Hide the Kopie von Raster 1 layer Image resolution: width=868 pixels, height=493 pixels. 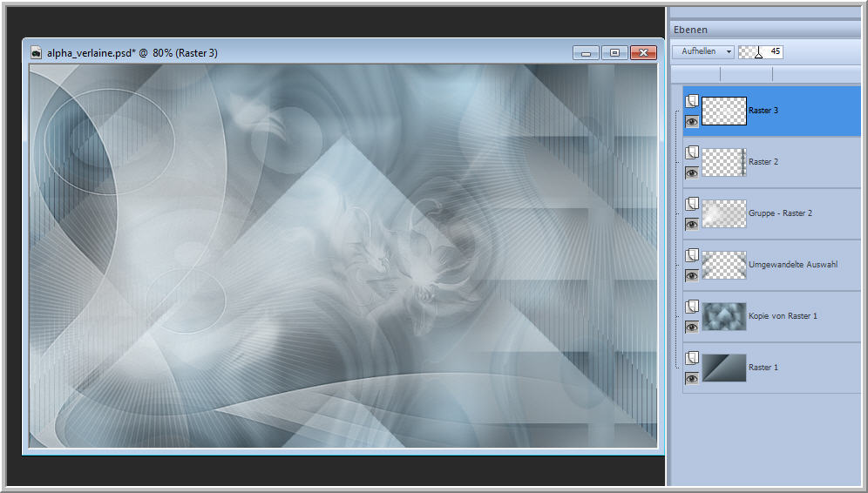click(692, 327)
